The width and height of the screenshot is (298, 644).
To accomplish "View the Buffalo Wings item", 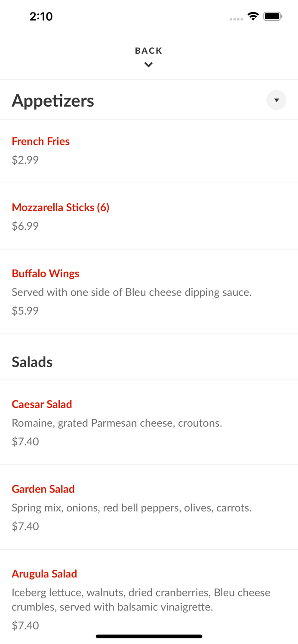I will 45,273.
